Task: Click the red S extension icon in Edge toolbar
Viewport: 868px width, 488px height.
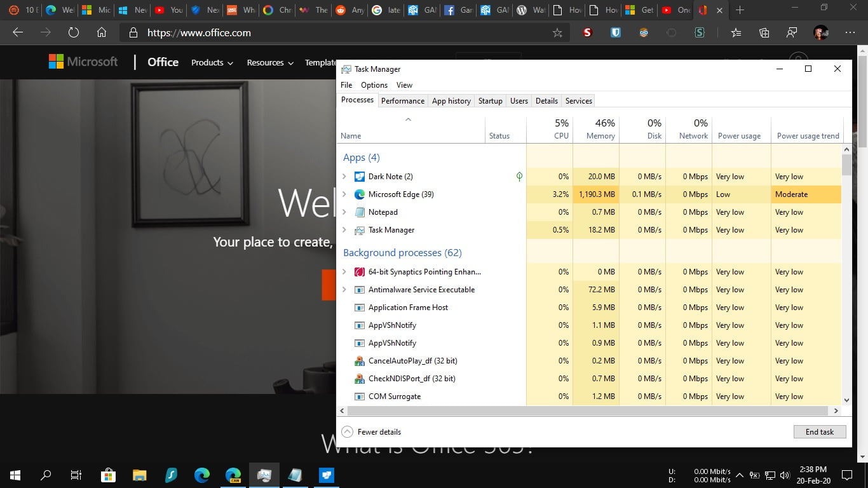Action: (x=587, y=32)
